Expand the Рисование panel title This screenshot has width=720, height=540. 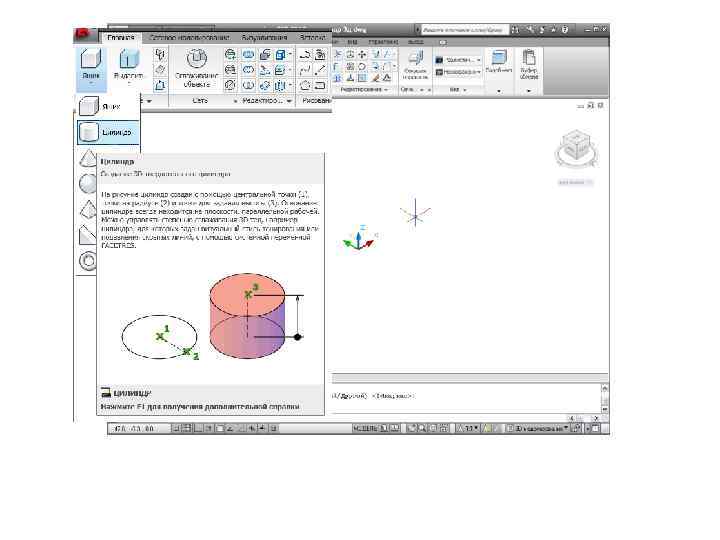tap(316, 100)
